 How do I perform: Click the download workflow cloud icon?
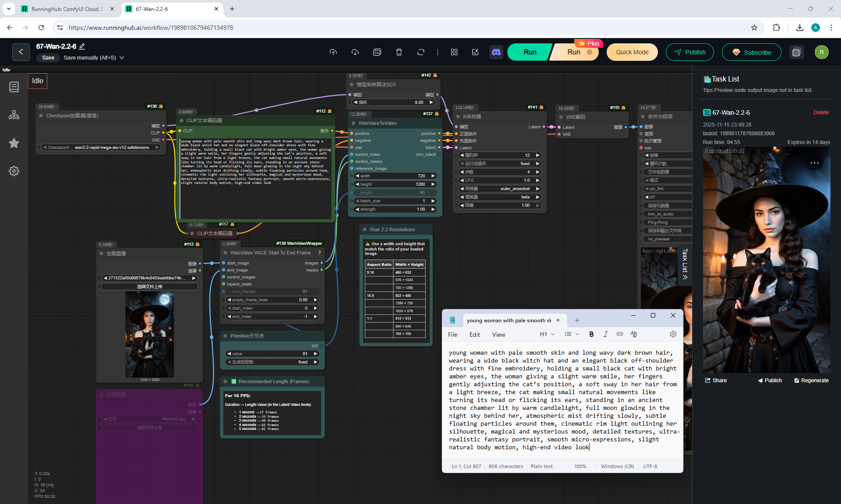(x=355, y=52)
